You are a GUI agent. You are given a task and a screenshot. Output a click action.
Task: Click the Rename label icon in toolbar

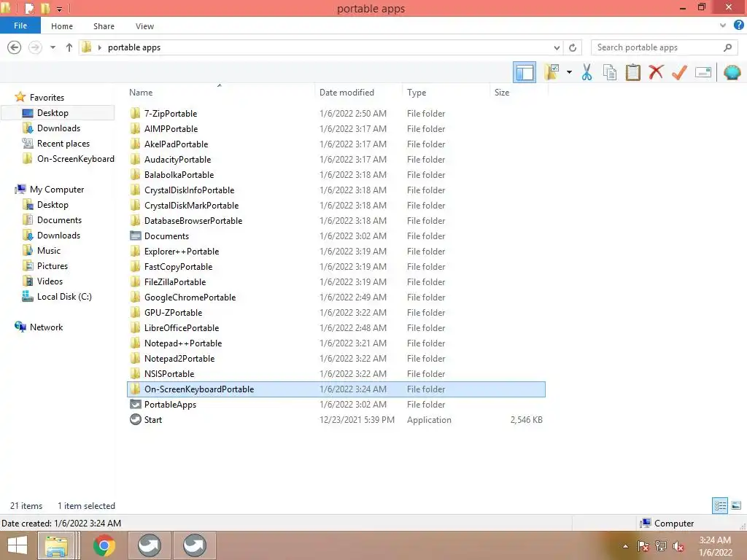703,72
